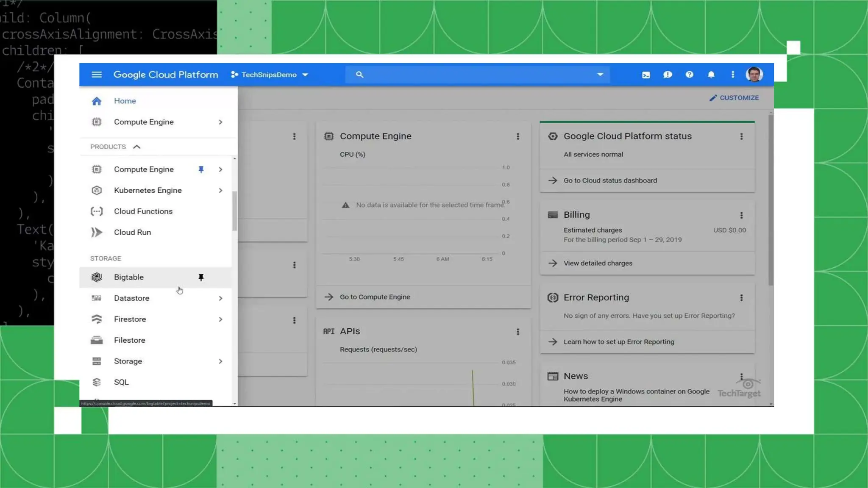868x488 pixels.
Task: Select Cloud Functions in the sidebar
Action: tap(143, 211)
